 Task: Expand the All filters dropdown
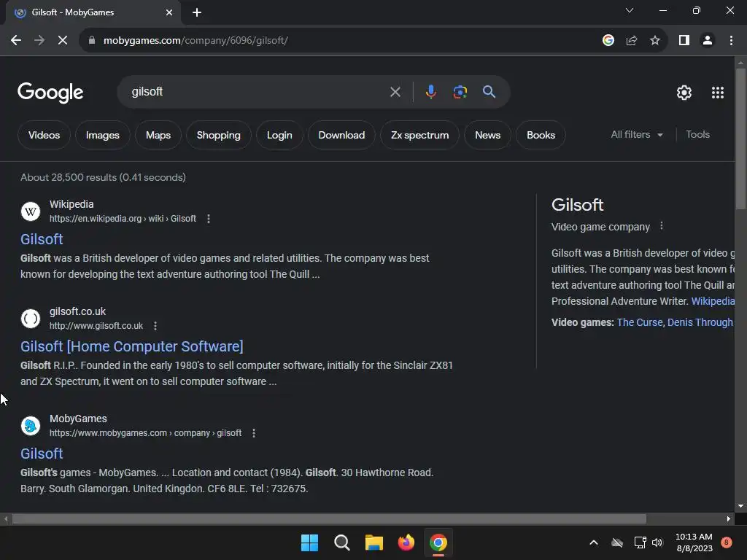coord(637,135)
